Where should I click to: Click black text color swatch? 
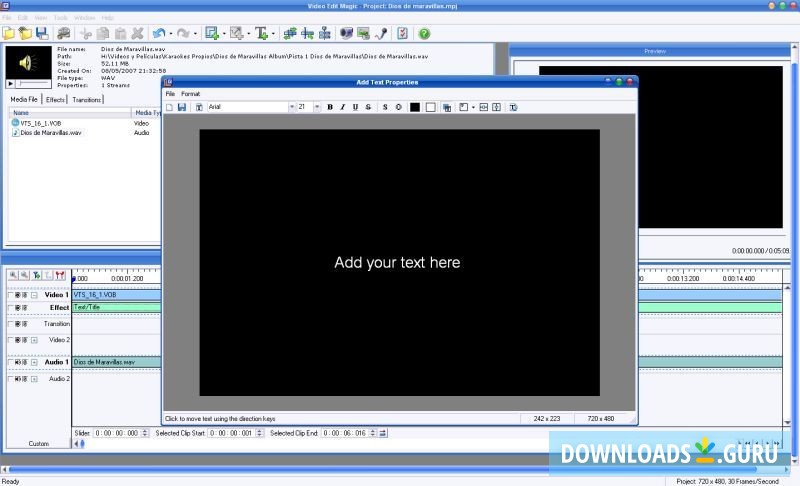pyautogui.click(x=415, y=107)
